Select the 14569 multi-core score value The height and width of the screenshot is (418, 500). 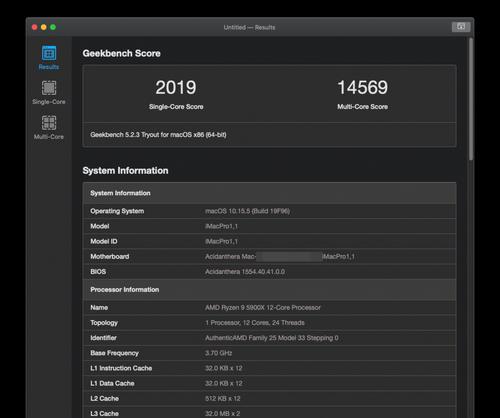pyautogui.click(x=362, y=87)
